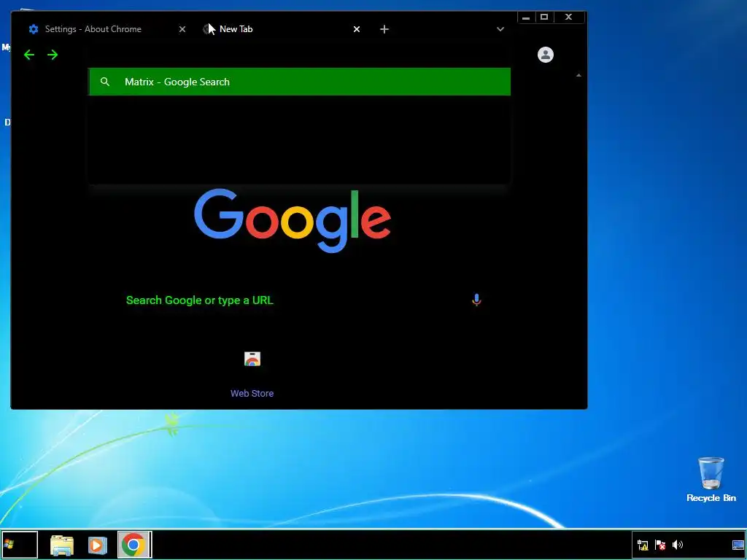Close the Settings - About Chrome tab
The image size is (747, 560).
[x=182, y=29]
